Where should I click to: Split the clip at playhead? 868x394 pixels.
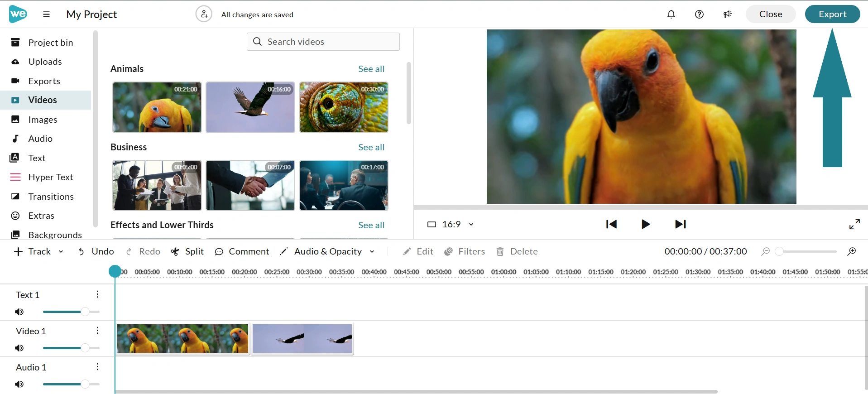pyautogui.click(x=187, y=251)
